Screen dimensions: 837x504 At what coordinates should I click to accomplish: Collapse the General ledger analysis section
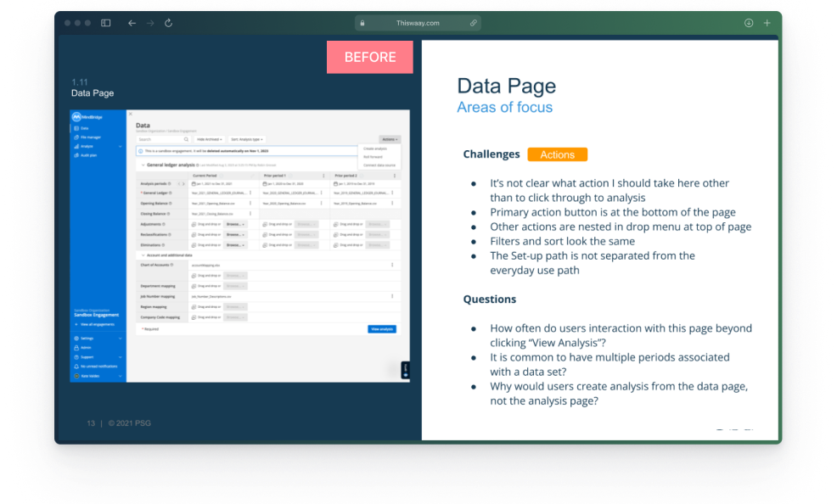click(x=143, y=165)
